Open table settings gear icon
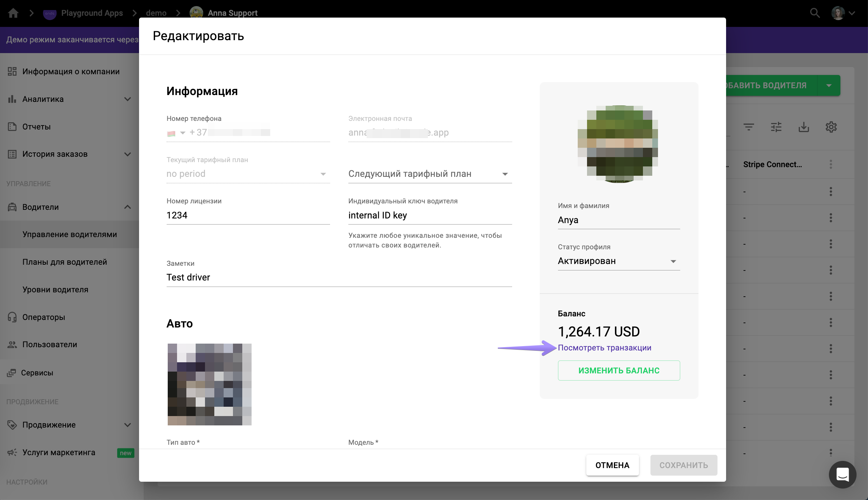The width and height of the screenshot is (868, 500). [x=831, y=127]
